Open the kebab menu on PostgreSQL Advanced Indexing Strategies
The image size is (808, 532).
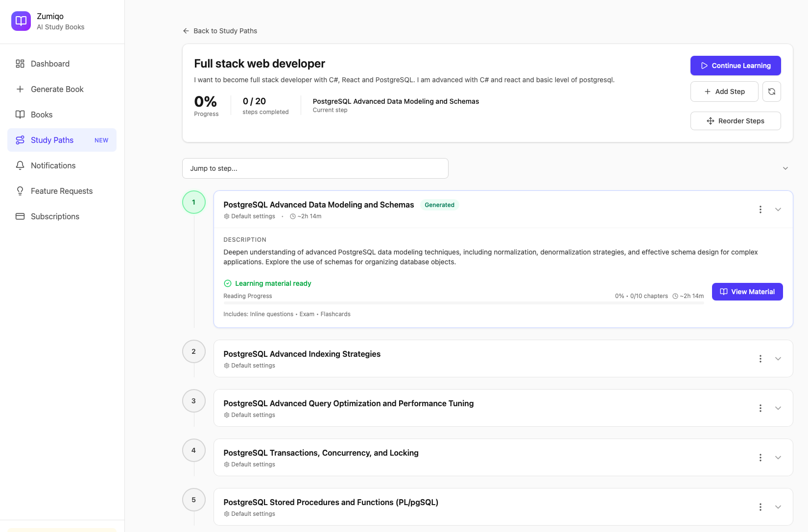click(760, 358)
